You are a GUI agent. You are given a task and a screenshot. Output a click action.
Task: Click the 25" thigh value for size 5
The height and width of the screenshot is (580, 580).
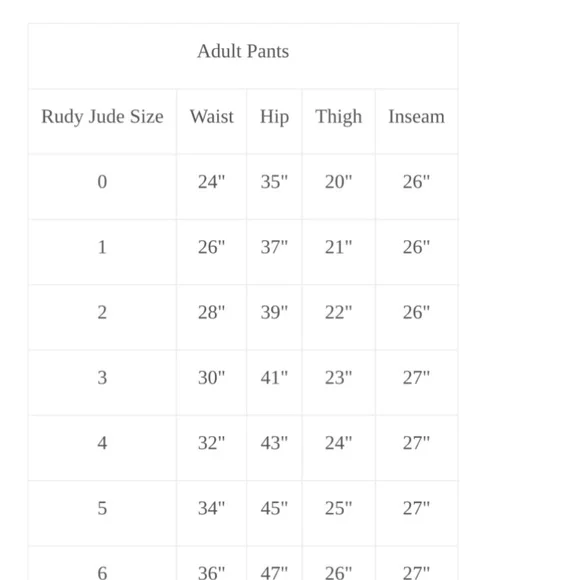[338, 508]
